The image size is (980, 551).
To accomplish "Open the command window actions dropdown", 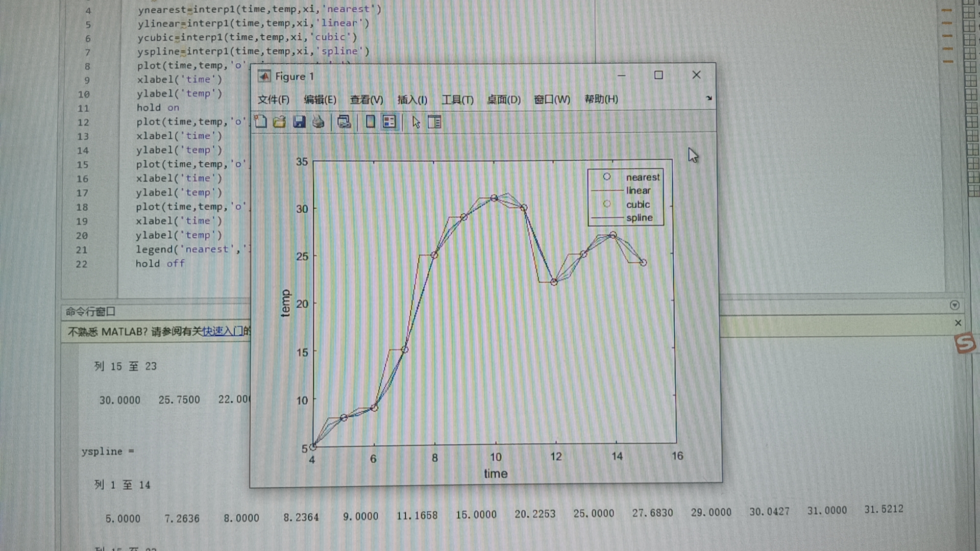I will [954, 305].
